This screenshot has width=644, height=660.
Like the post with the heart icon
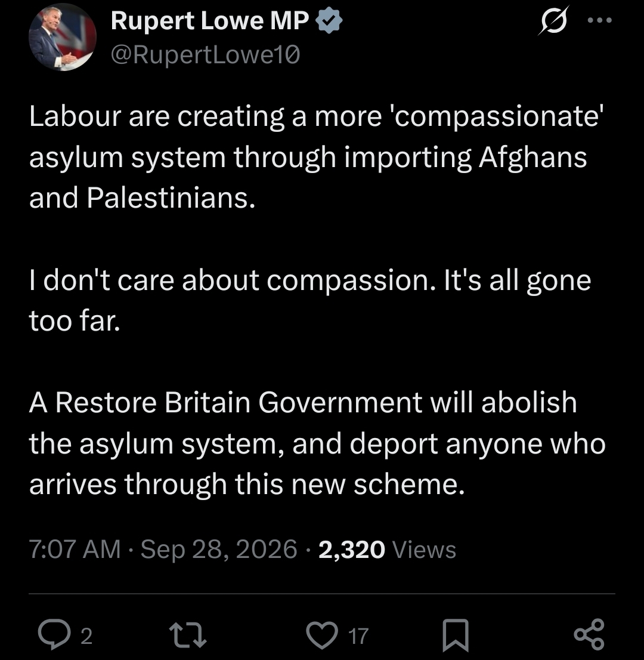pyautogui.click(x=322, y=635)
